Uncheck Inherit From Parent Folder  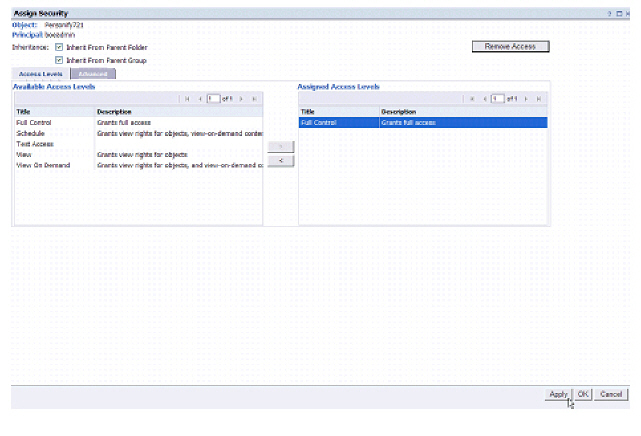(59, 47)
